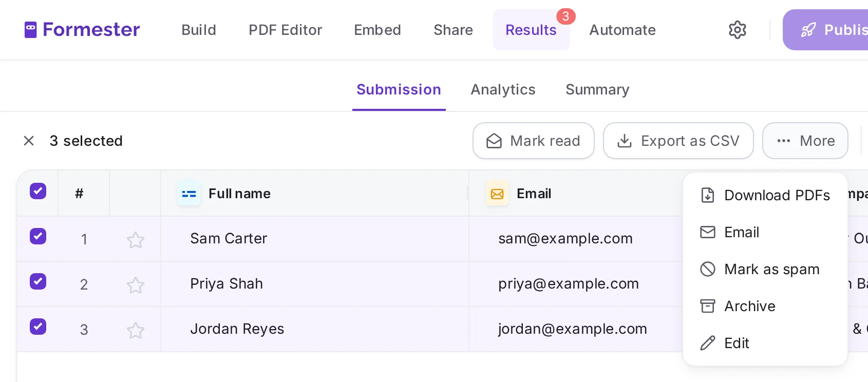Click sam@example.com email cell
The width and height of the screenshot is (868, 382).
tap(576, 239)
